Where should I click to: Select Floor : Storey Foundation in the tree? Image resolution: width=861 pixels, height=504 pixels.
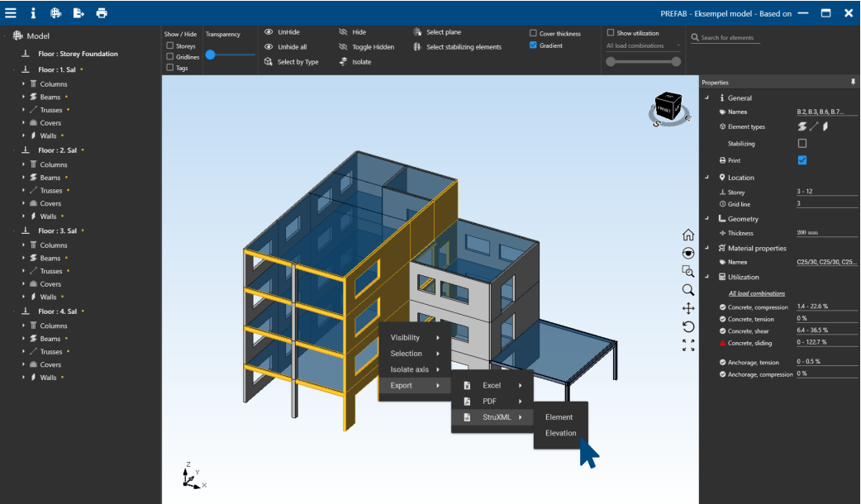coord(78,54)
